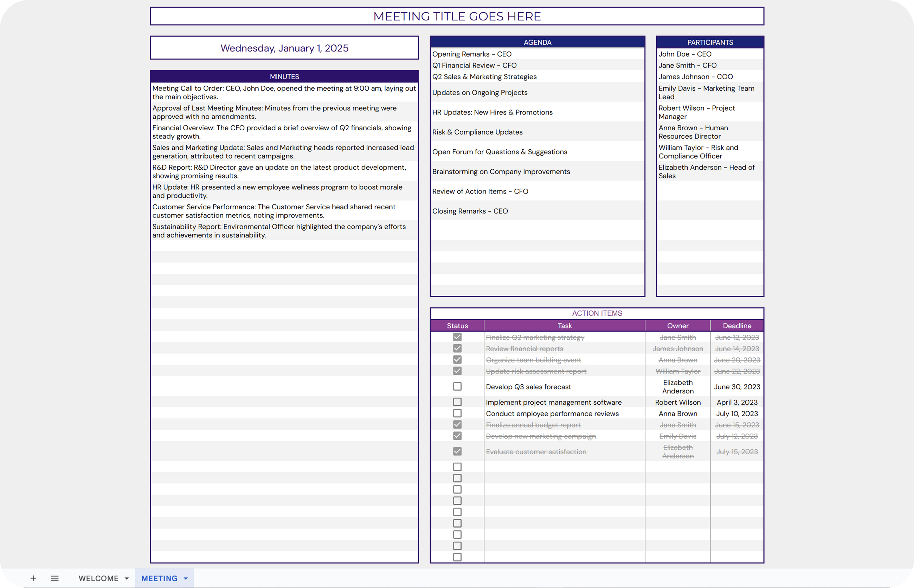The image size is (914, 588).
Task: Mark Conduct employee performance reviews as done
Action: pyautogui.click(x=457, y=413)
